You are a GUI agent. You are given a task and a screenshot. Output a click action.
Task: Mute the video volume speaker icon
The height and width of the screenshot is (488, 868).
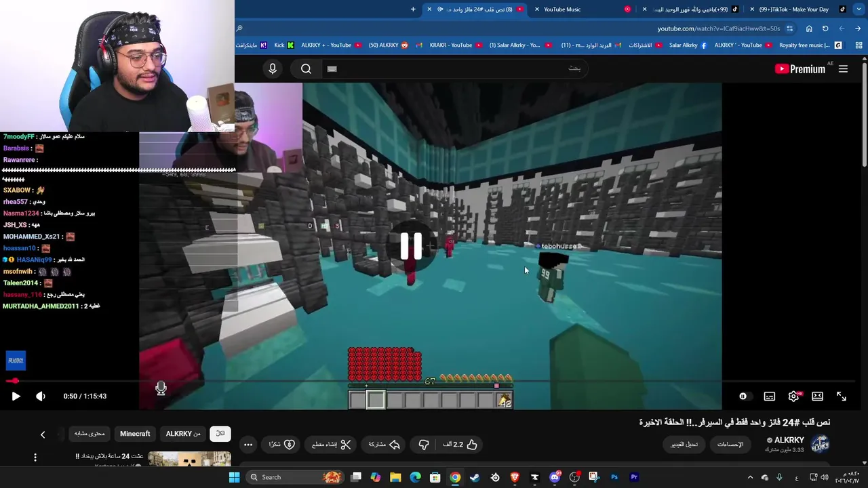(41, 396)
